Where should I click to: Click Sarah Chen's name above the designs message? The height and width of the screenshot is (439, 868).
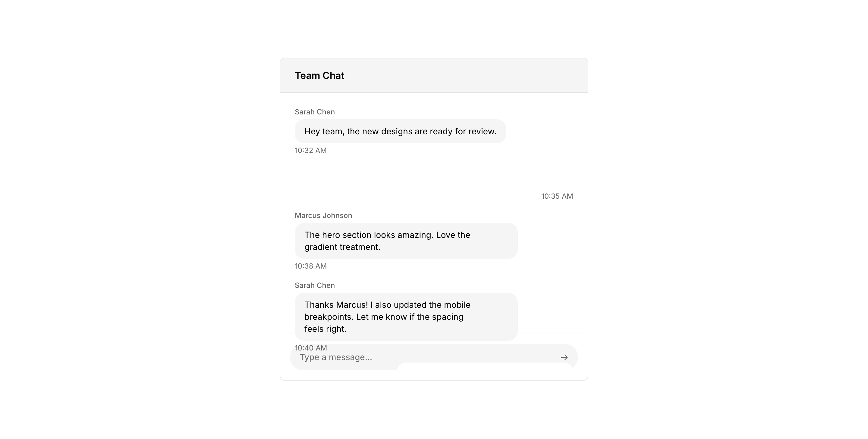[x=315, y=112]
